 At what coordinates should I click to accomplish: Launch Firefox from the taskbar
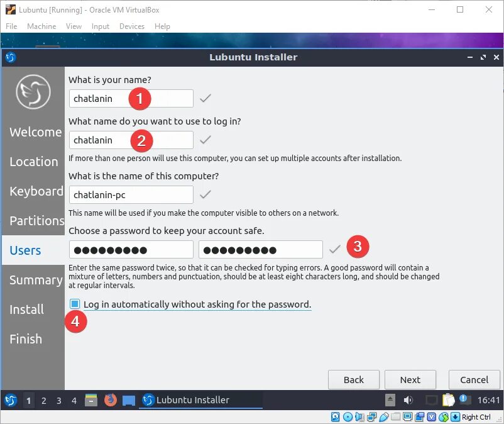pyautogui.click(x=110, y=400)
